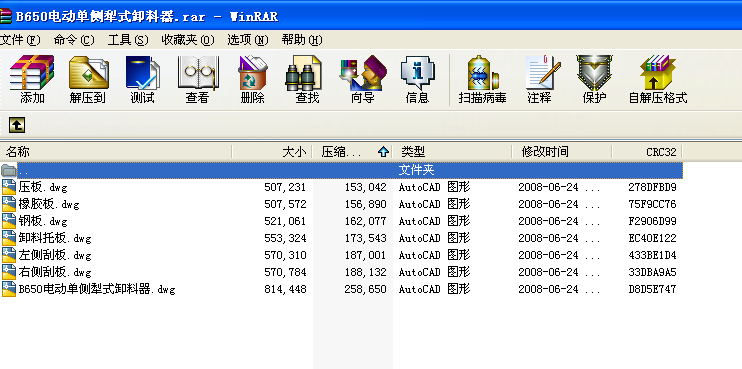Sort by the 大小 column header
The image size is (742, 369).
(x=272, y=152)
